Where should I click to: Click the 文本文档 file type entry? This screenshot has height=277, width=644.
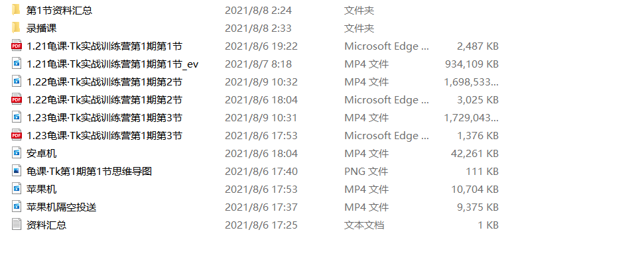click(x=364, y=225)
